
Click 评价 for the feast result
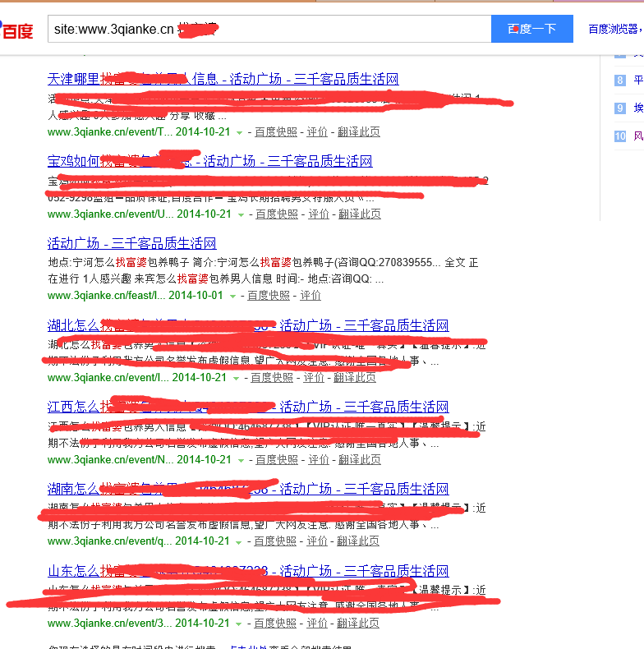(310, 296)
